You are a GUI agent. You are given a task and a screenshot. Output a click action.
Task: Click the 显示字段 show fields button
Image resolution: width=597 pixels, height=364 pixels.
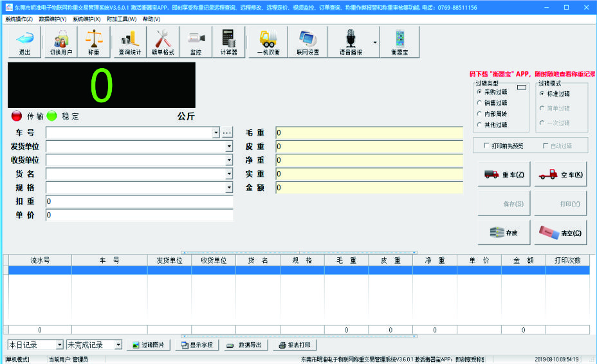(197, 345)
